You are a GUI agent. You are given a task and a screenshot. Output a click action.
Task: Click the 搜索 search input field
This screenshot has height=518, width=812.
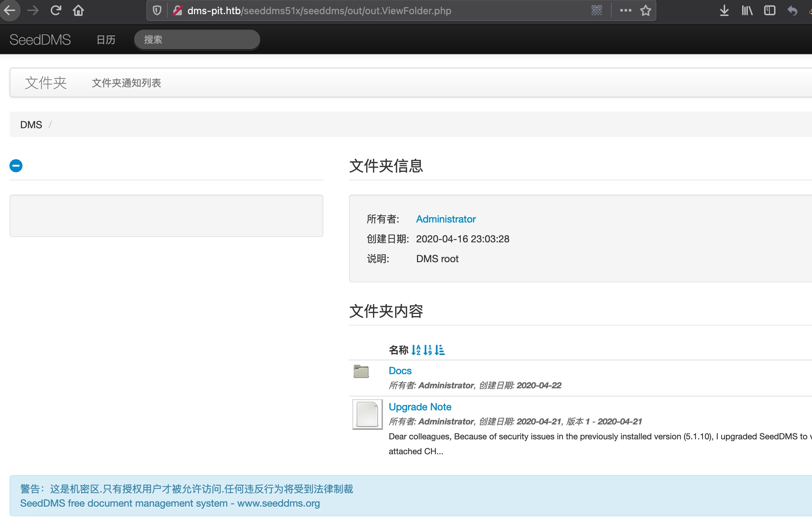click(197, 40)
